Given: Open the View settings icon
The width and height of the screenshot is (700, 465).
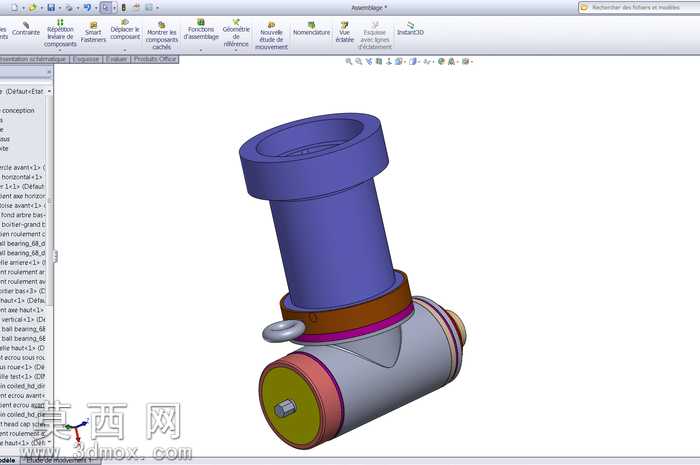Looking at the screenshot, I should tap(465, 62).
